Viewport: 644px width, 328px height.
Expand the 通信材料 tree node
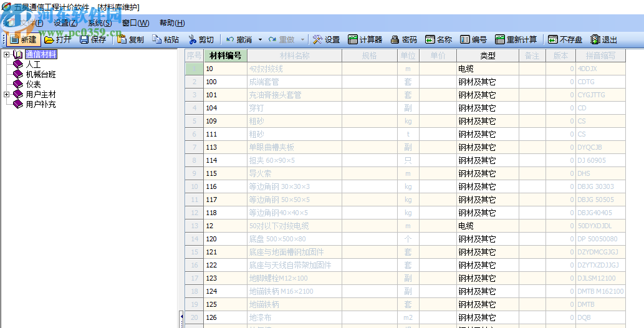pos(7,54)
